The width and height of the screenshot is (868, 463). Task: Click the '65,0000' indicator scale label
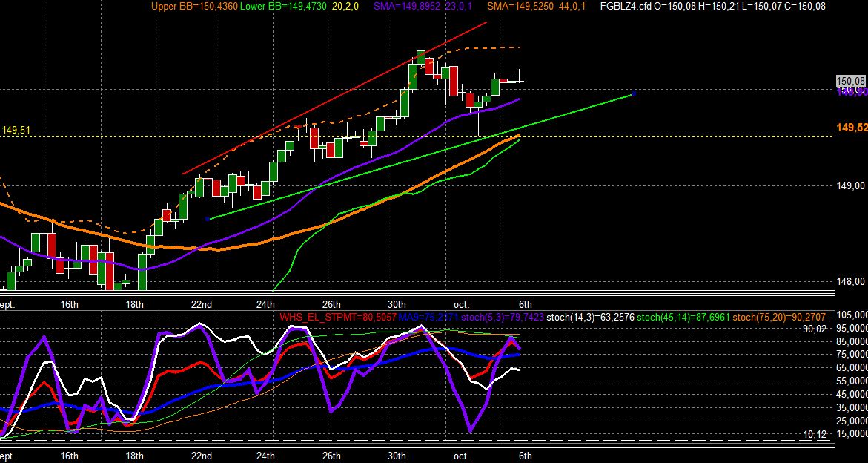852,368
